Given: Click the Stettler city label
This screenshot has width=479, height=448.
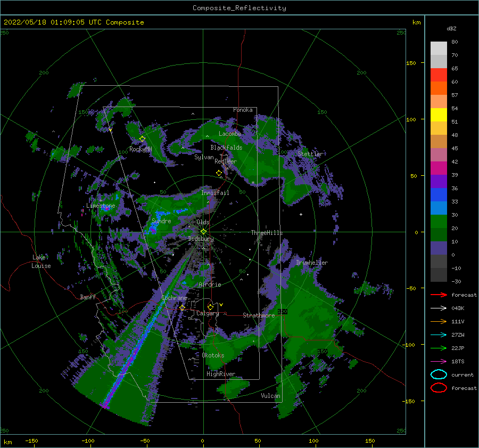Looking at the screenshot, I should coord(310,154).
